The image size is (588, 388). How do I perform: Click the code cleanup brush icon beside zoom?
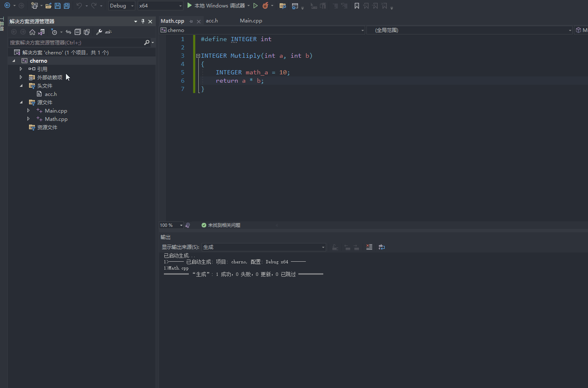(188, 225)
